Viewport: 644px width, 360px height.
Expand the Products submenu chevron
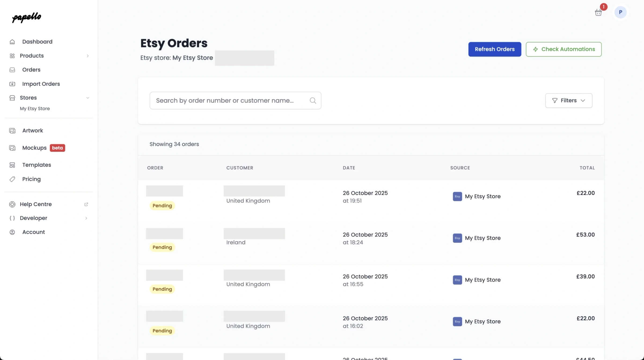click(88, 56)
